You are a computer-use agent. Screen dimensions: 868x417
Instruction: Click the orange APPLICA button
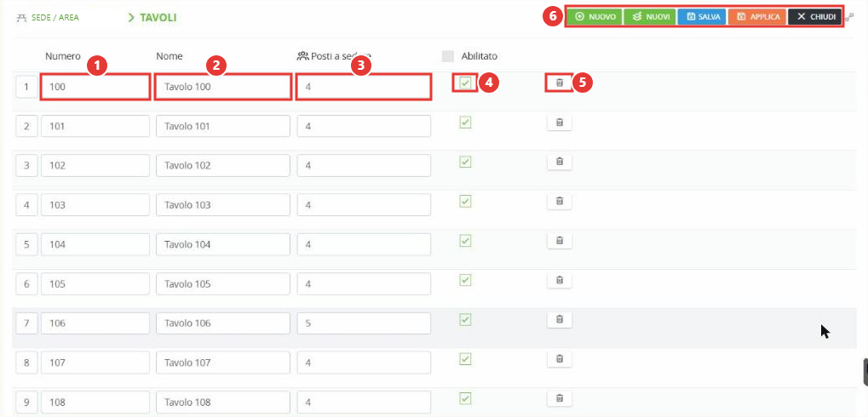click(757, 17)
